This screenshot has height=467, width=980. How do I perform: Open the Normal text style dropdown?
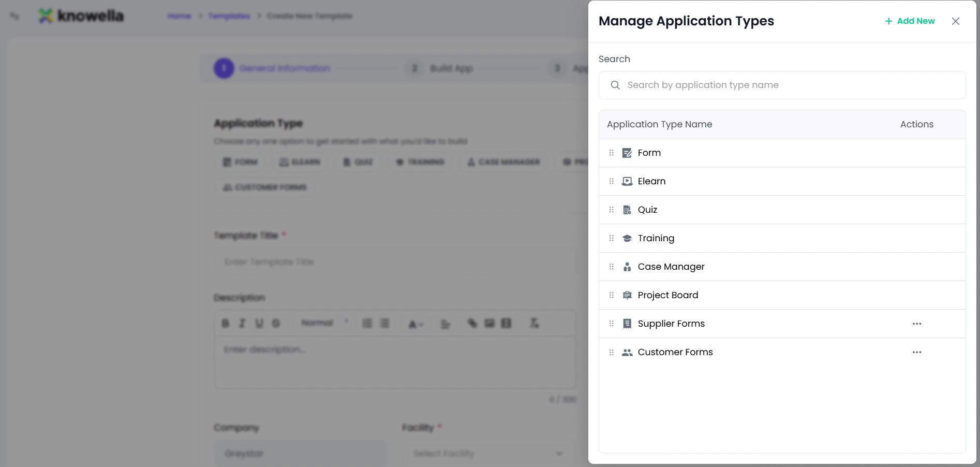(x=324, y=323)
